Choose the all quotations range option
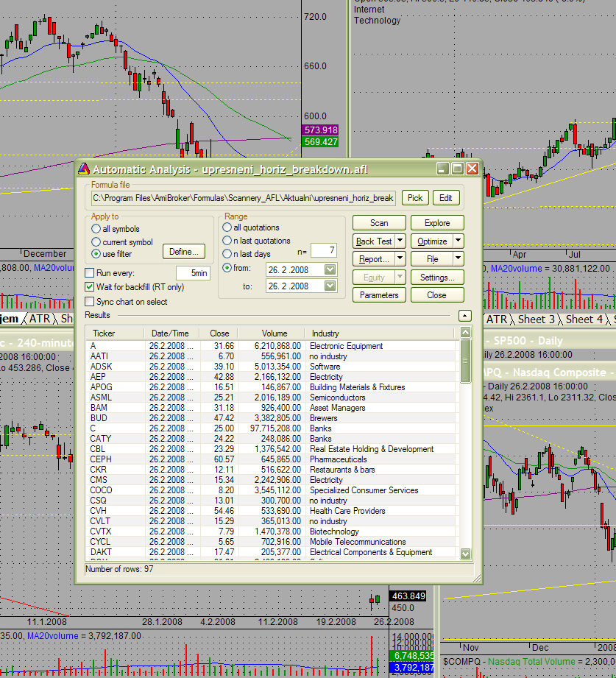 click(x=227, y=227)
